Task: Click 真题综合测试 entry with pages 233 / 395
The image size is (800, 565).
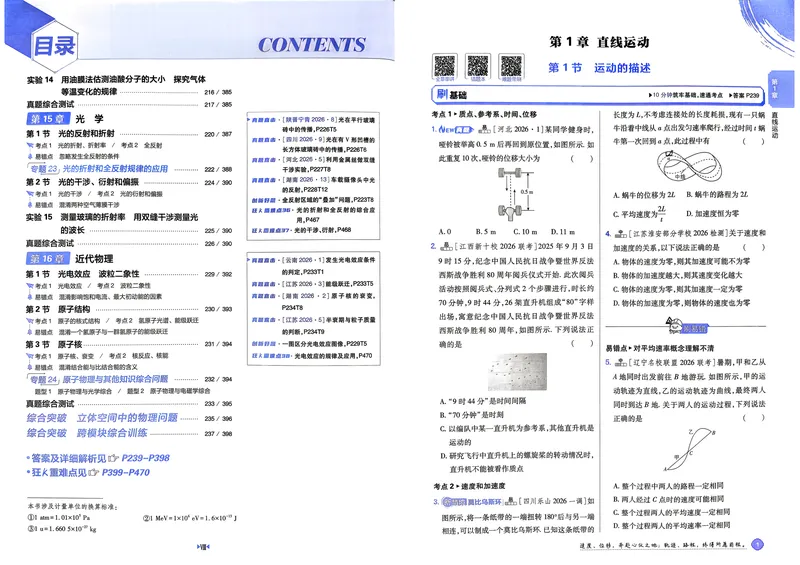Action: click(x=130, y=404)
